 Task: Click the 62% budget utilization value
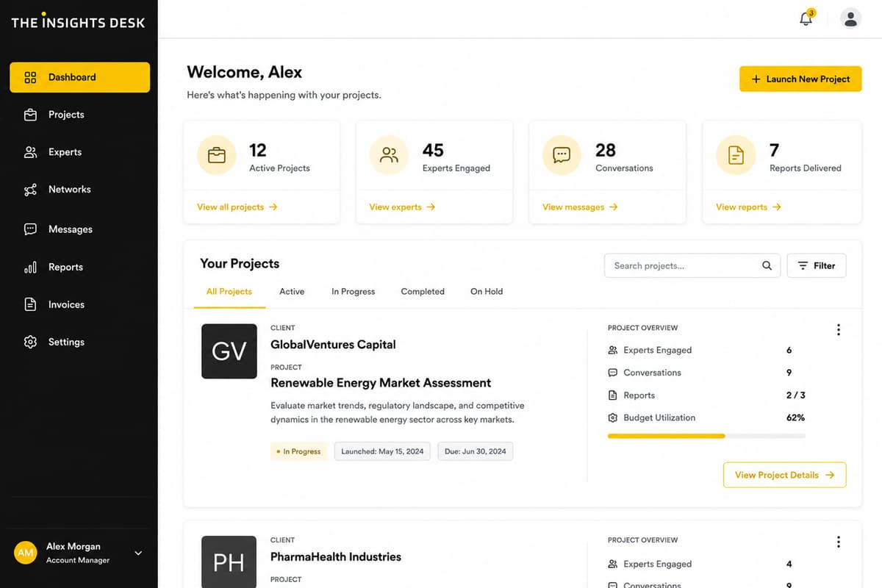tap(795, 417)
